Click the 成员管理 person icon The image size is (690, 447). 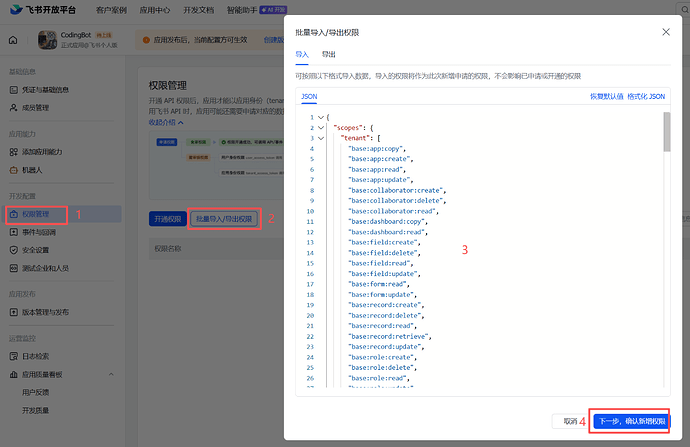tap(14, 108)
